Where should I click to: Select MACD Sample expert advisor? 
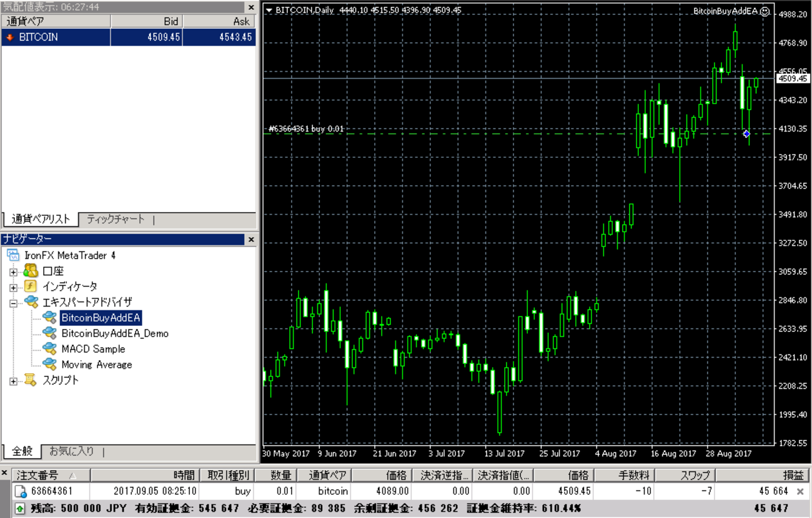[93, 349]
